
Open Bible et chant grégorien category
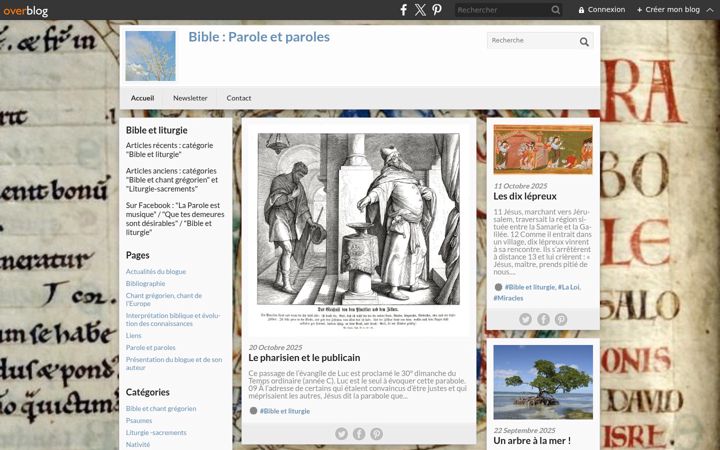(x=161, y=408)
